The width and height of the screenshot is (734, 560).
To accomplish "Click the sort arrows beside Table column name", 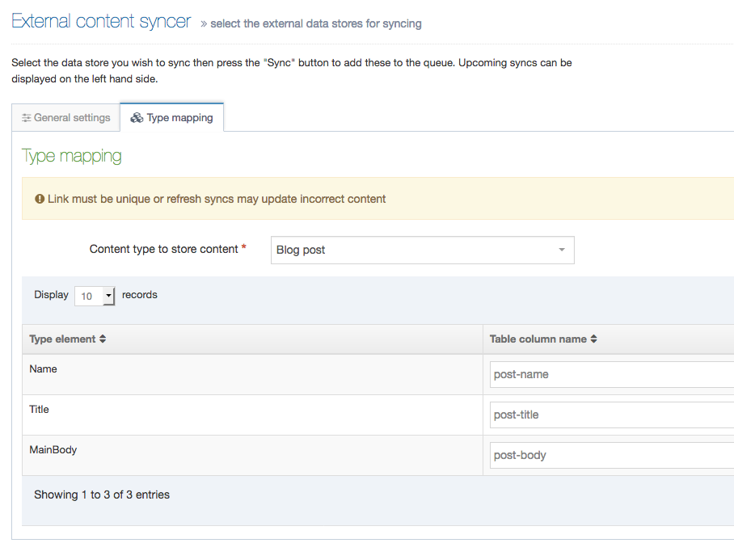I will 594,339.
